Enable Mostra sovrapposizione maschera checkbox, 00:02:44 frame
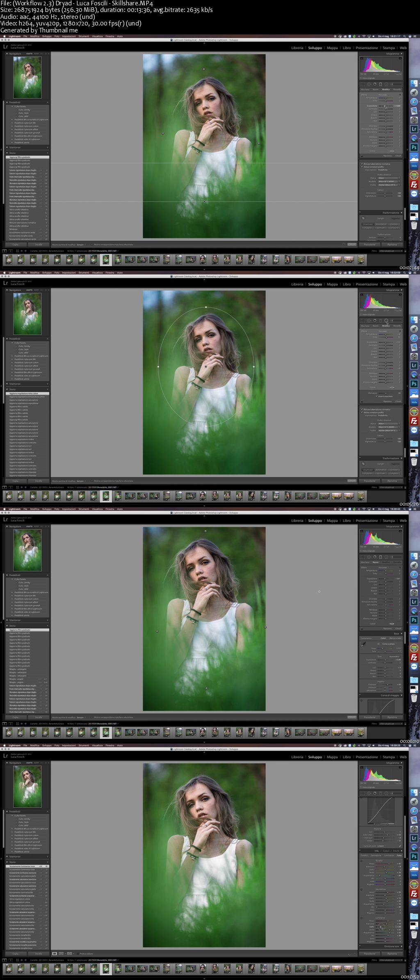 [x=92, y=245]
